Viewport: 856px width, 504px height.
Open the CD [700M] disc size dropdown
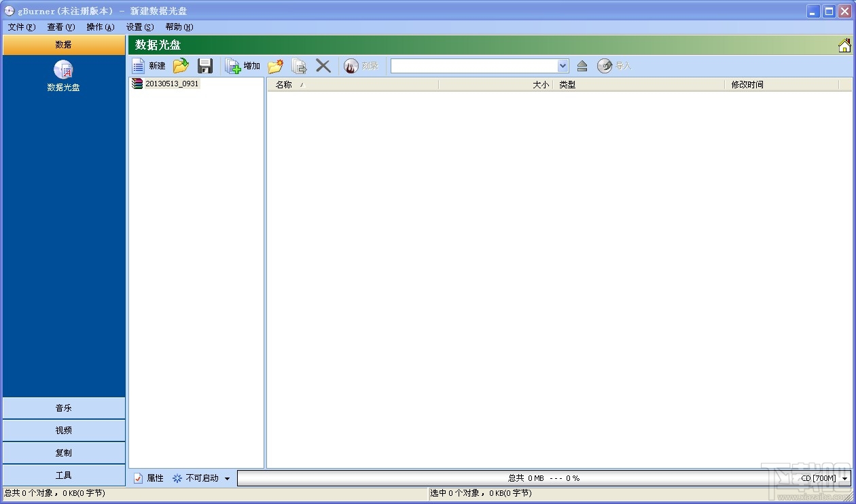tap(845, 478)
